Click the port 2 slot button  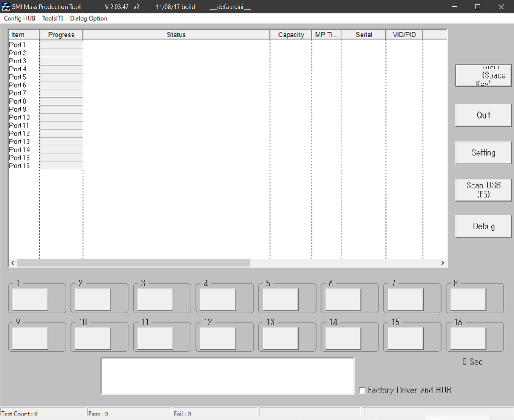93,299
